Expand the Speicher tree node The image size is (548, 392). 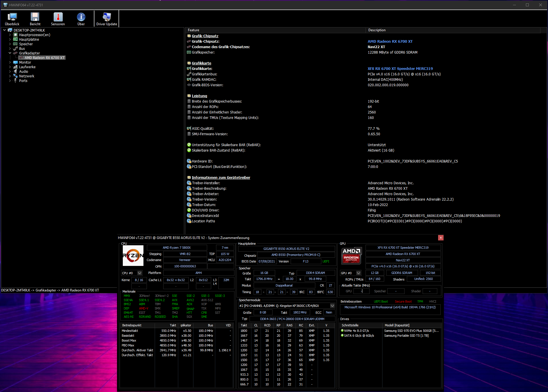(x=10, y=44)
